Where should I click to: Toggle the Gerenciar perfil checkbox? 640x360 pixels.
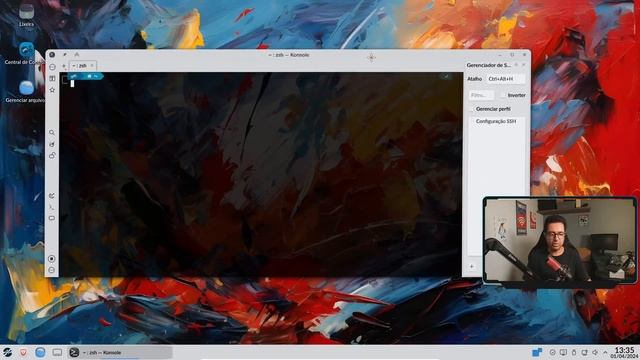coord(472,109)
